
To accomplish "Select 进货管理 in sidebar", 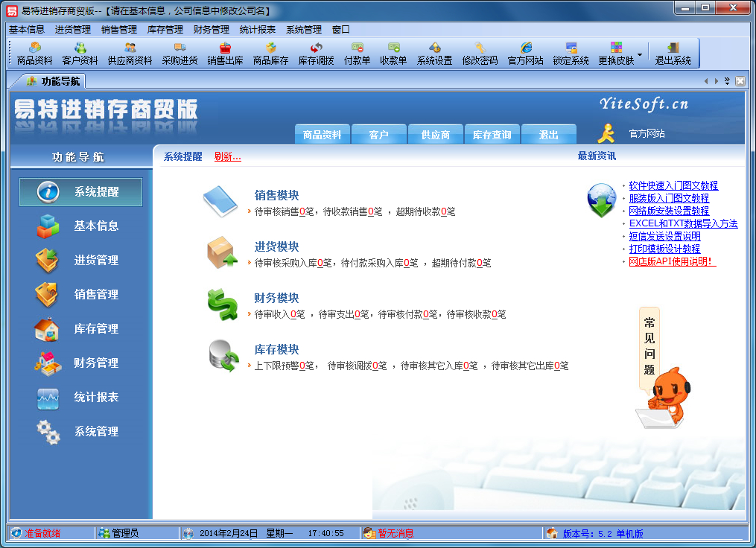I will click(77, 261).
